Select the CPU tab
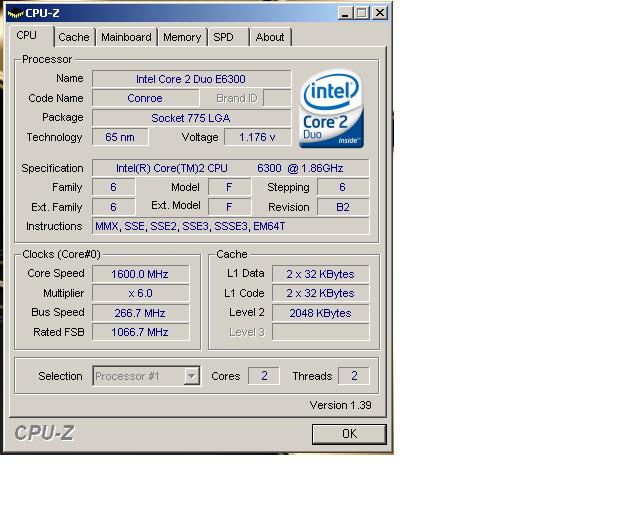 [30, 36]
